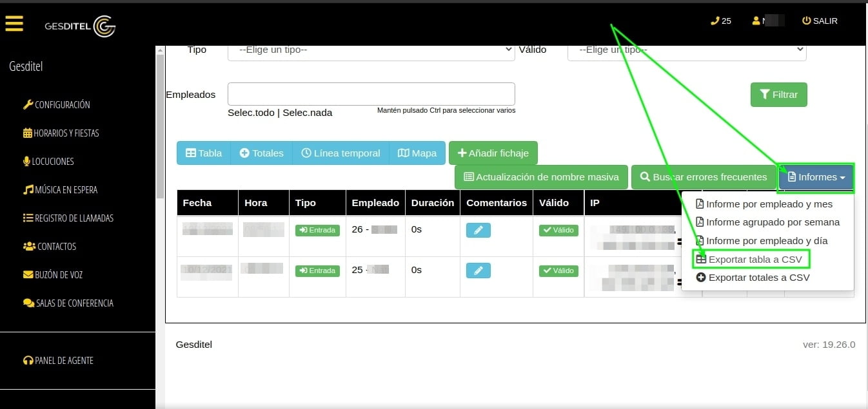Open the Válido filter dropdown
The image size is (868, 409).
[687, 49]
